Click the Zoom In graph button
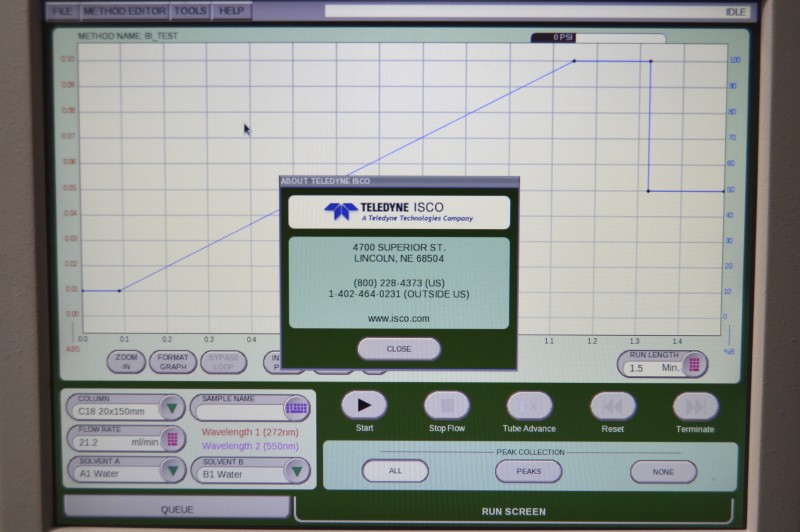 click(126, 361)
